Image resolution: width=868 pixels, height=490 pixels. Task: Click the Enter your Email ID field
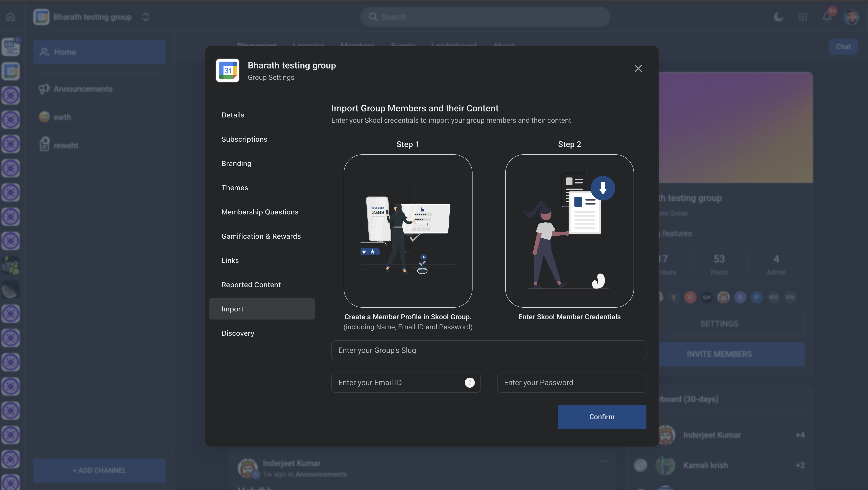pos(398,382)
